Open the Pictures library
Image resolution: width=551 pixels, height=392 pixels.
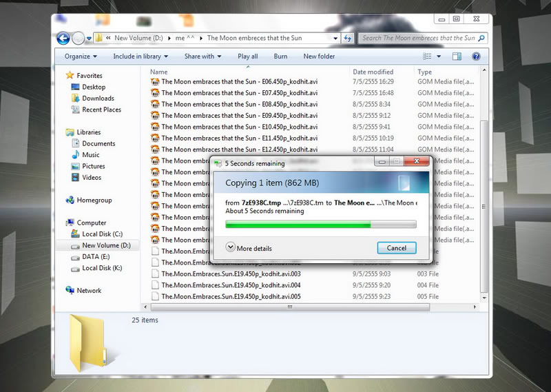click(94, 166)
